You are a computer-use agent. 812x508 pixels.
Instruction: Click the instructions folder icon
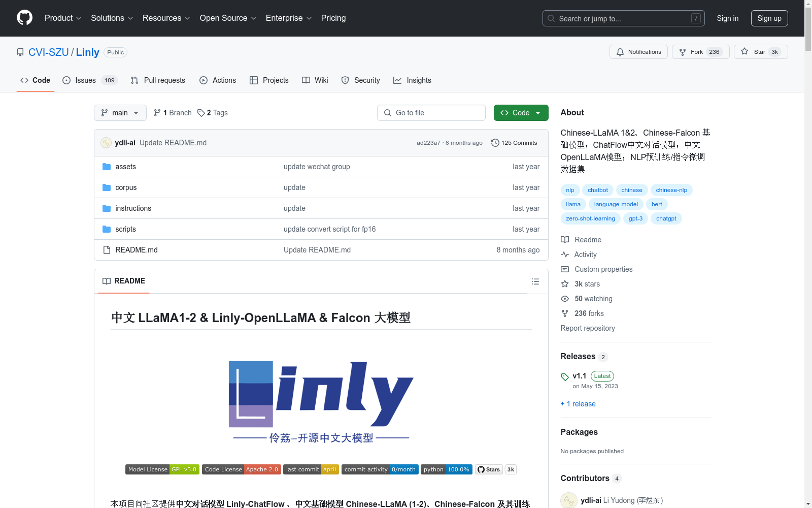pos(107,208)
